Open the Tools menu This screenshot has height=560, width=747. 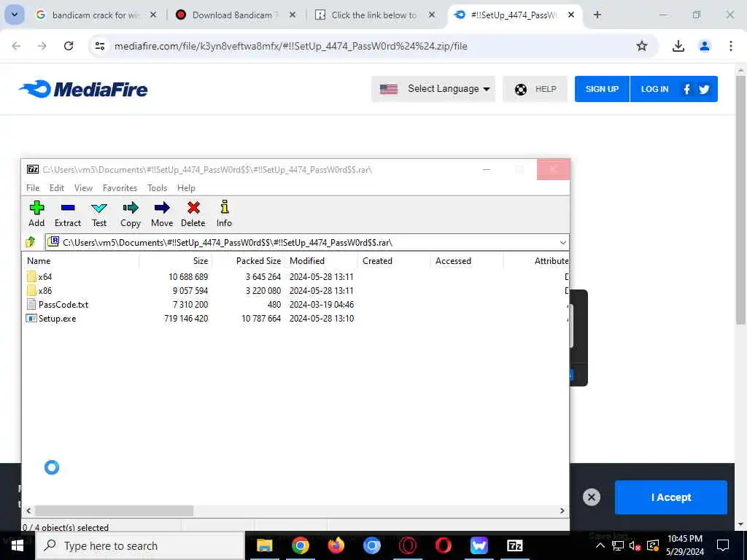coord(158,188)
